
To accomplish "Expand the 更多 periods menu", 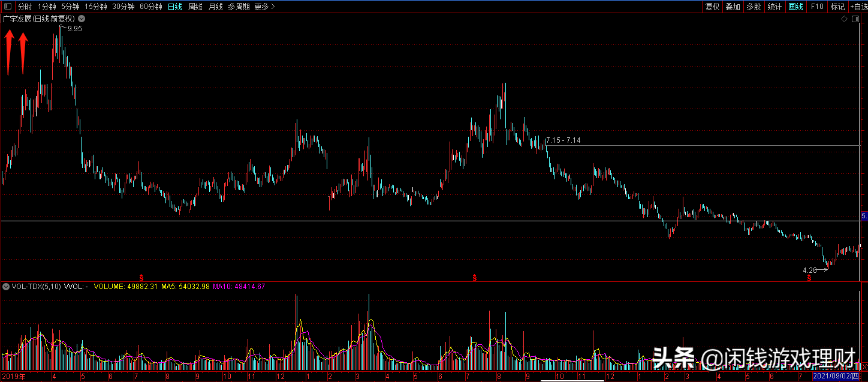I will [264, 7].
